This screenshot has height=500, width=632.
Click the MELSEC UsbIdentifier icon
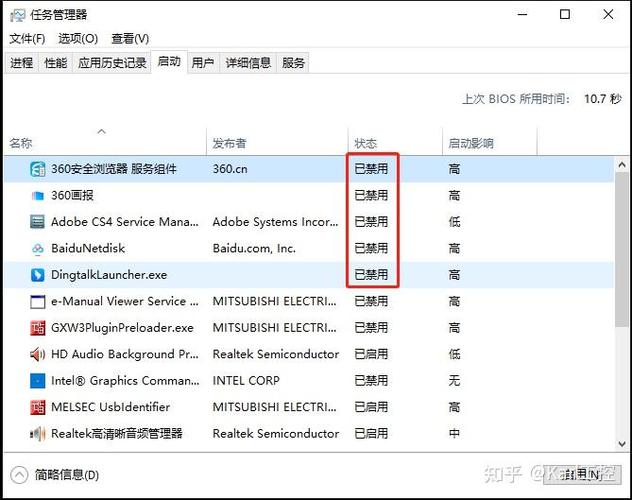click(37, 407)
